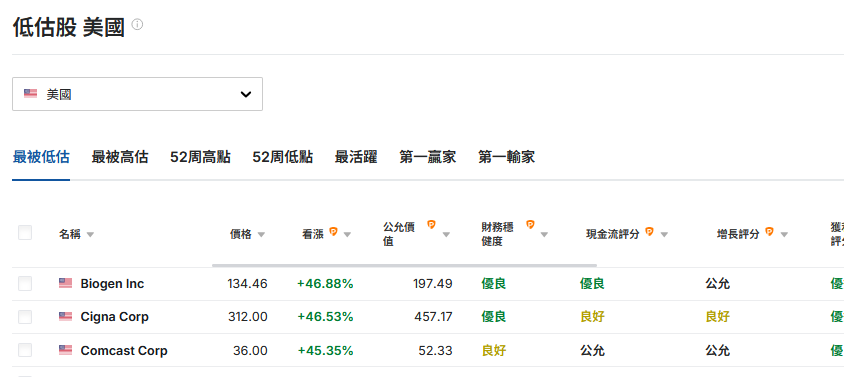863x377 pixels.
Task: Click Cigna upside value +46.53%
Action: coord(325,317)
